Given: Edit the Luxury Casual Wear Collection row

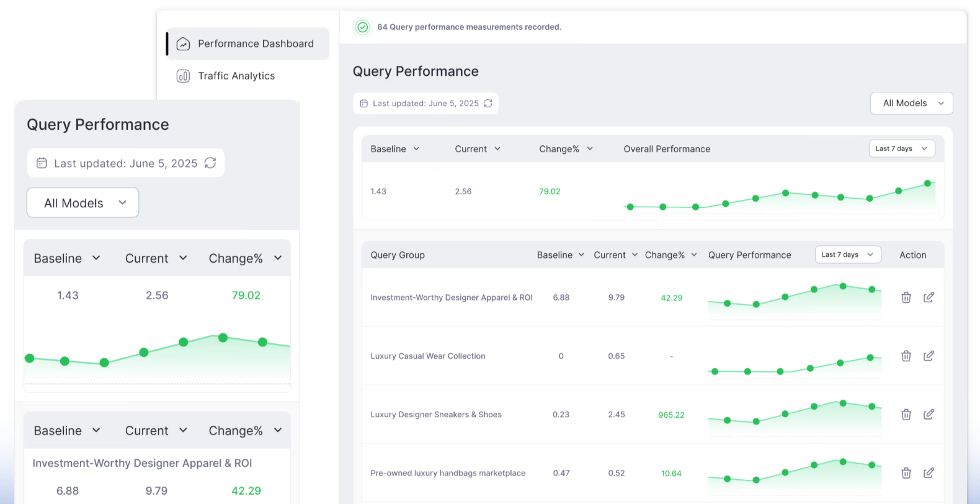Looking at the screenshot, I should (929, 356).
